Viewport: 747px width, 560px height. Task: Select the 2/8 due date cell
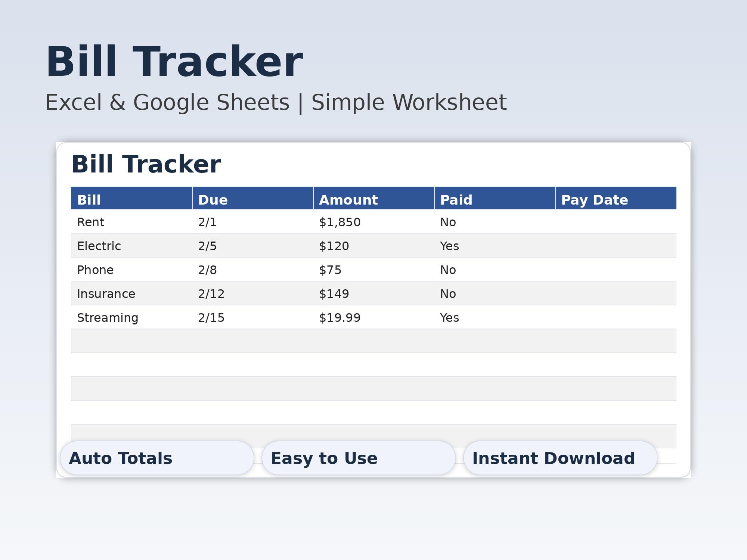[x=252, y=270]
